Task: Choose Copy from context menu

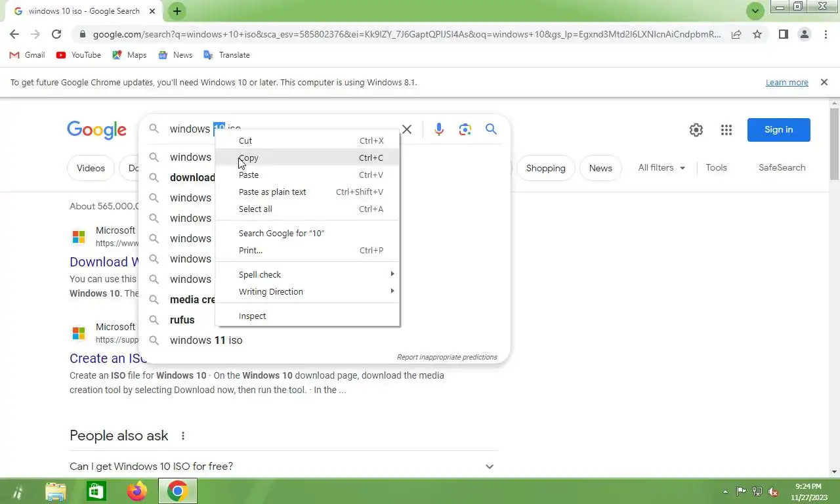Action: 307,157
